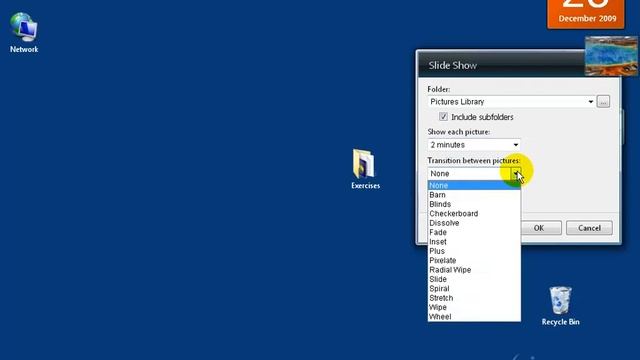The width and height of the screenshot is (640, 360).
Task: Select the Exercises folder icon
Action: 365,169
